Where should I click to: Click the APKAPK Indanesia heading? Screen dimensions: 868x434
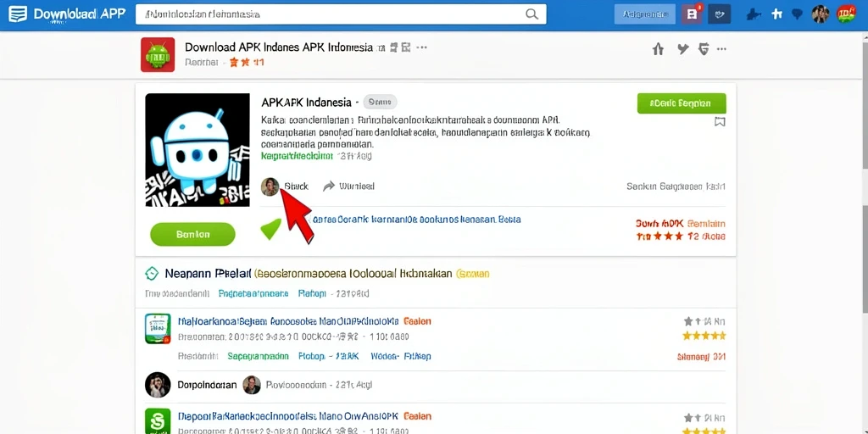pos(306,103)
